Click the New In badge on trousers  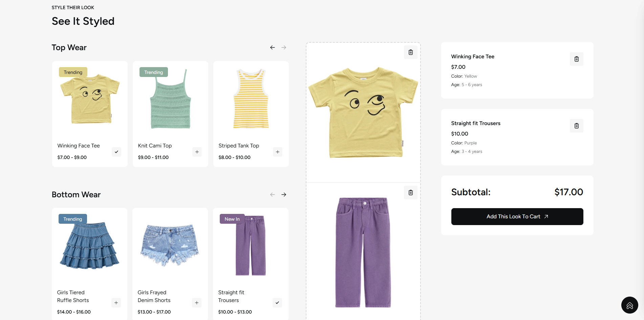point(232,219)
